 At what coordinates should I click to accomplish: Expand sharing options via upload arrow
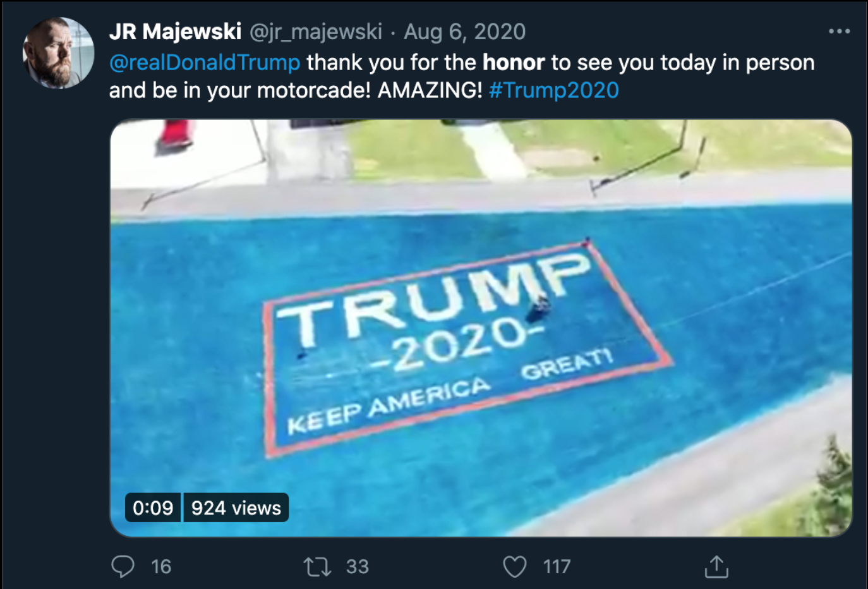pyautogui.click(x=716, y=567)
